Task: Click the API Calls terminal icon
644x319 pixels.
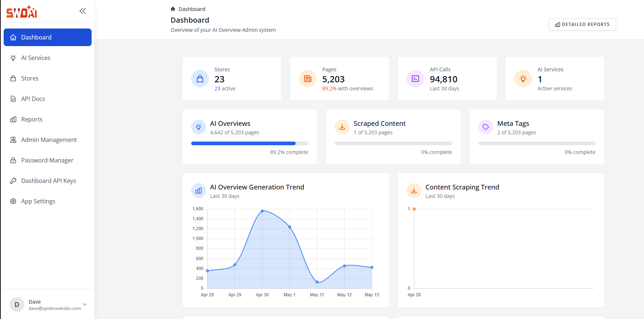Action: click(415, 79)
